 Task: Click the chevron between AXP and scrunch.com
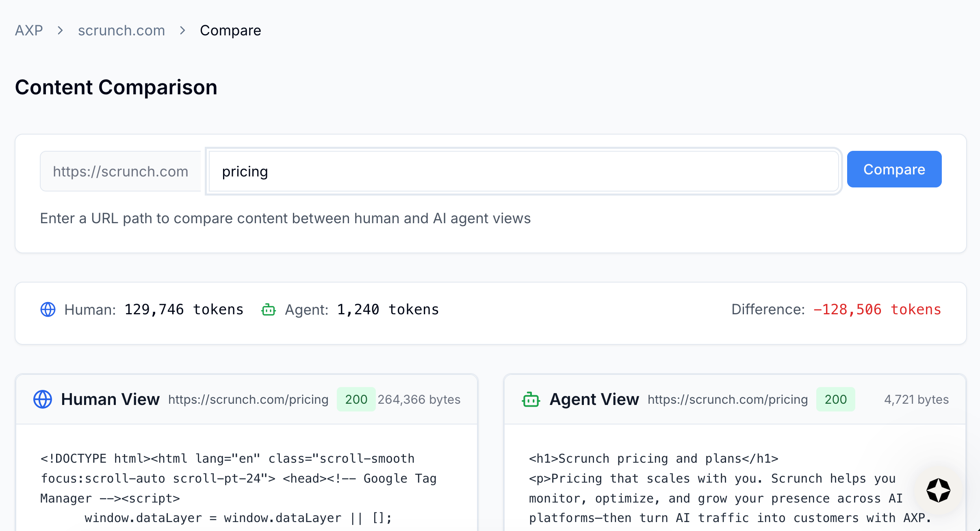pos(60,30)
